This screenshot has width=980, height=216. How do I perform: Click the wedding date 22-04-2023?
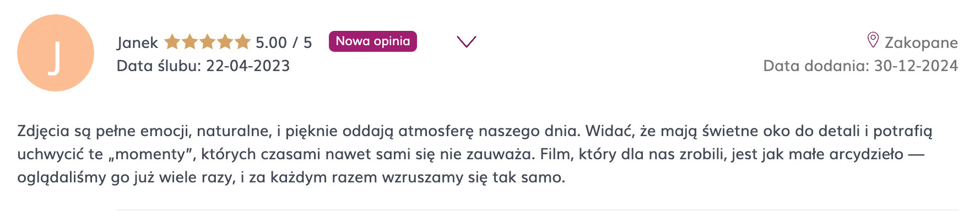point(248,66)
